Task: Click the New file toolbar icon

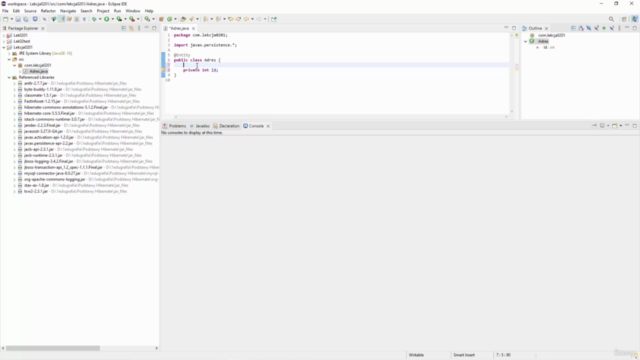Action: click(6, 19)
